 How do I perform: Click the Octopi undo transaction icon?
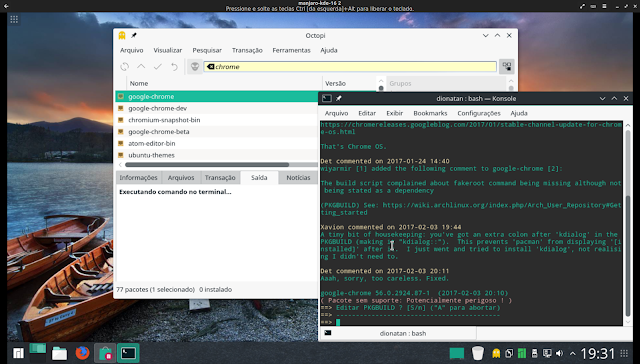pyautogui.click(x=174, y=67)
